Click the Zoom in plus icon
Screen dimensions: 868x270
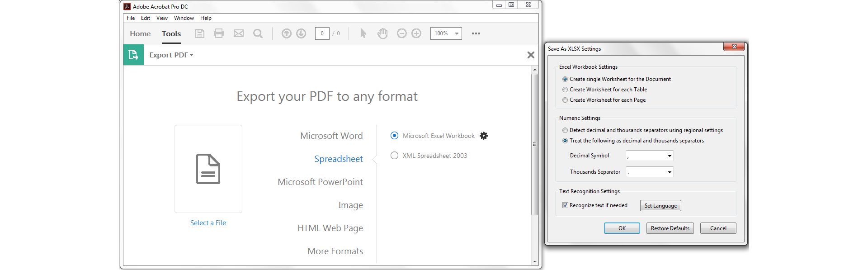click(416, 33)
